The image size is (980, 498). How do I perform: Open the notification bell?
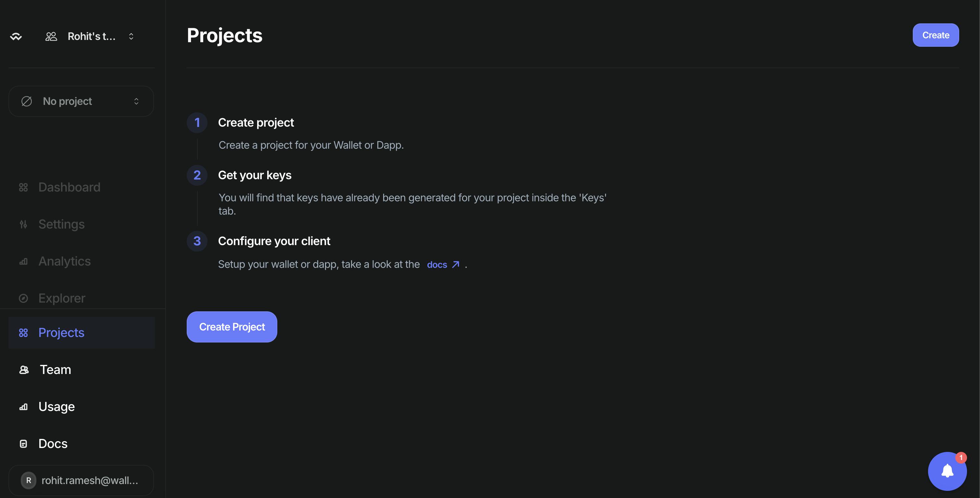coord(947,471)
